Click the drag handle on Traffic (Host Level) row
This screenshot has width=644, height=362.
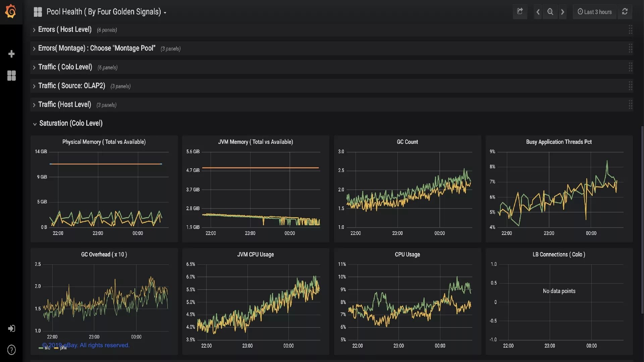coord(630,105)
